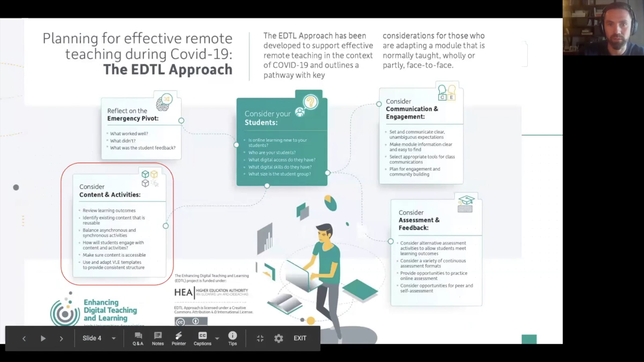Click "Identify existing content that is reusable"
Screen dimensions: 644x362
[114, 220]
